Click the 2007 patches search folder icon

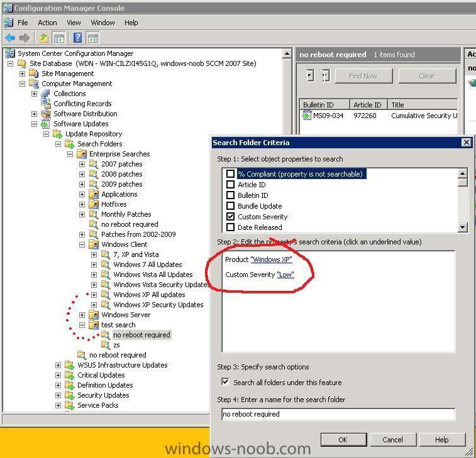click(x=94, y=164)
